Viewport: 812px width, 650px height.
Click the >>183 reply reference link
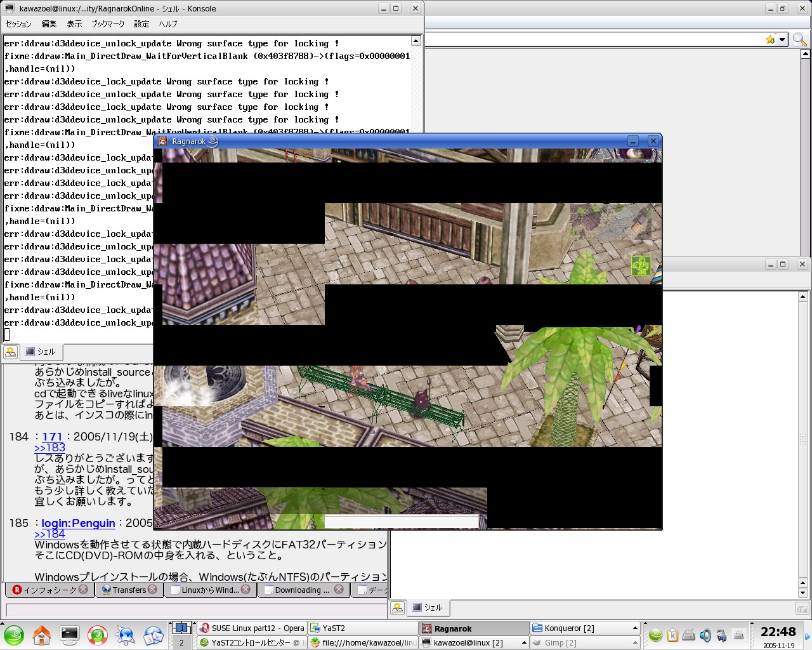[x=49, y=448]
